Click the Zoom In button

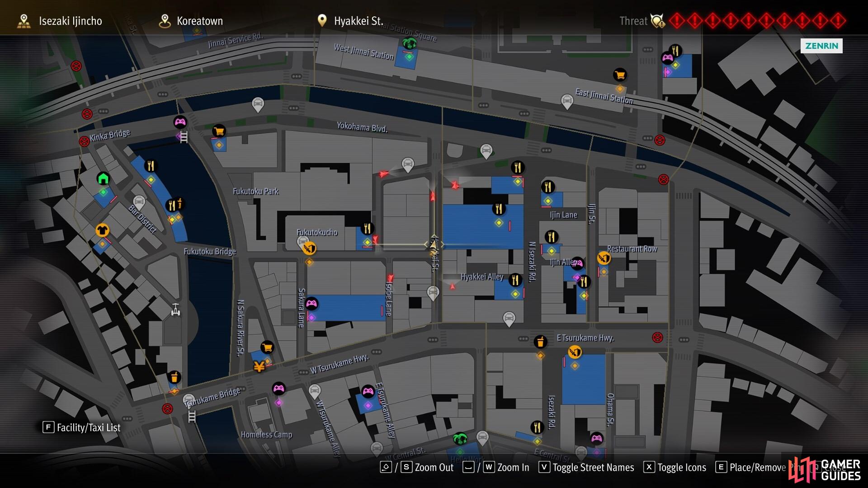coord(496,467)
